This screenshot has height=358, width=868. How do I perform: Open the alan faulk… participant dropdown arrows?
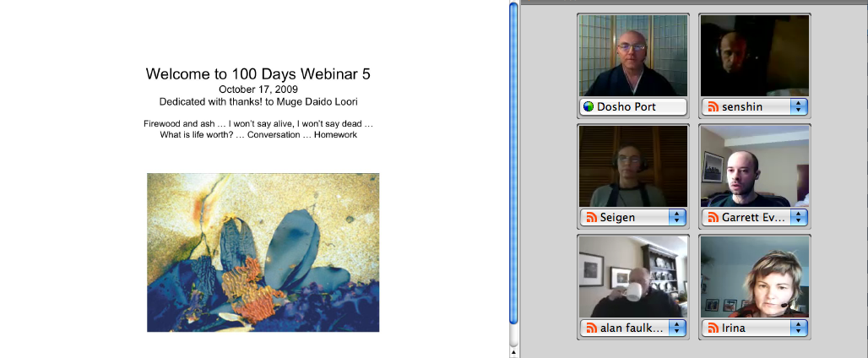click(676, 328)
